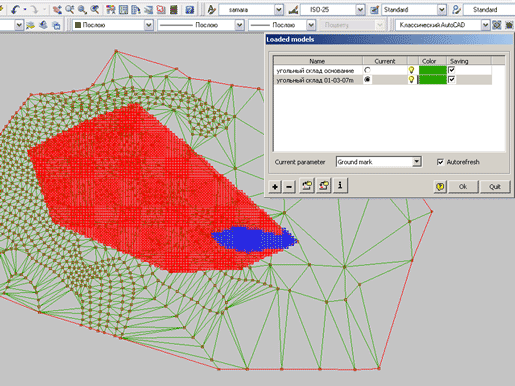Toggle Saving checkbox for 01-03-07m model
The image size is (515, 386).
click(452, 79)
